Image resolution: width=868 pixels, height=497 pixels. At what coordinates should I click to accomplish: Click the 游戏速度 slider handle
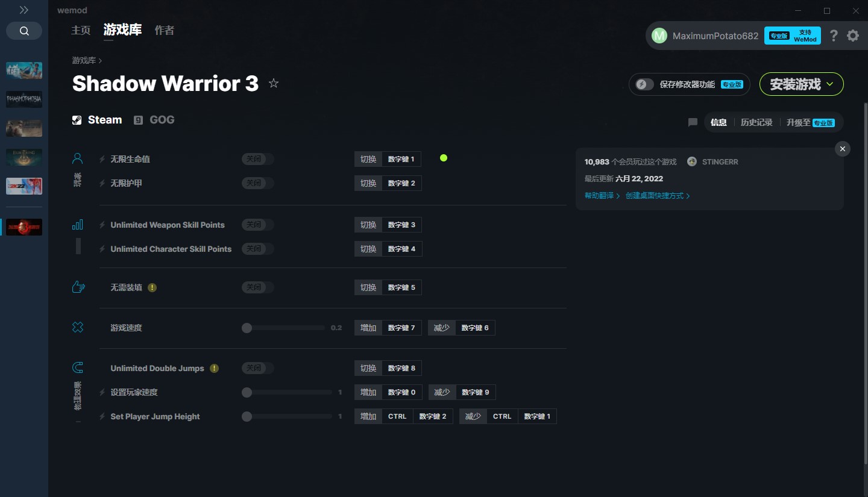(x=247, y=328)
